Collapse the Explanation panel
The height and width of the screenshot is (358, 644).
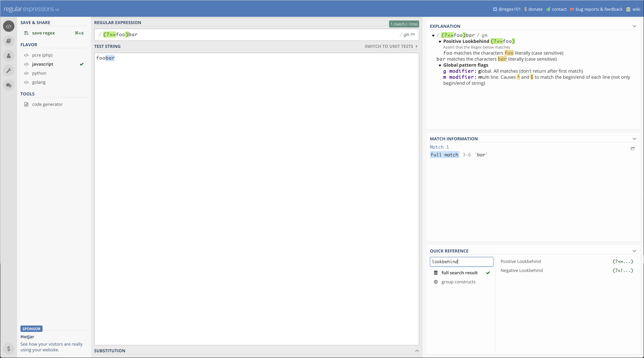(634, 26)
